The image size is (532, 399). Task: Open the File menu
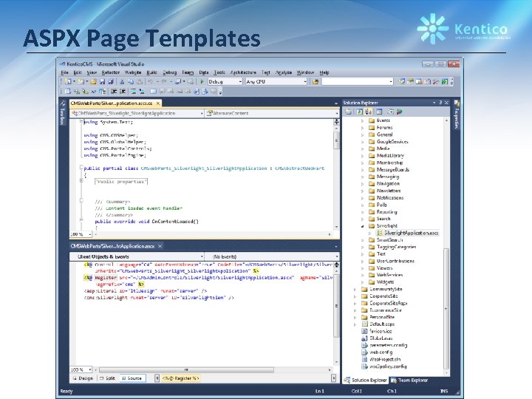(64, 72)
